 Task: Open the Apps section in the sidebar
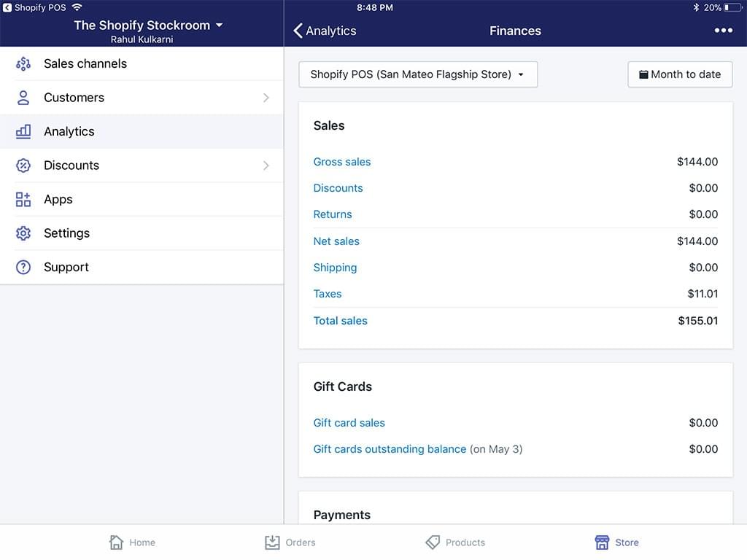click(58, 199)
